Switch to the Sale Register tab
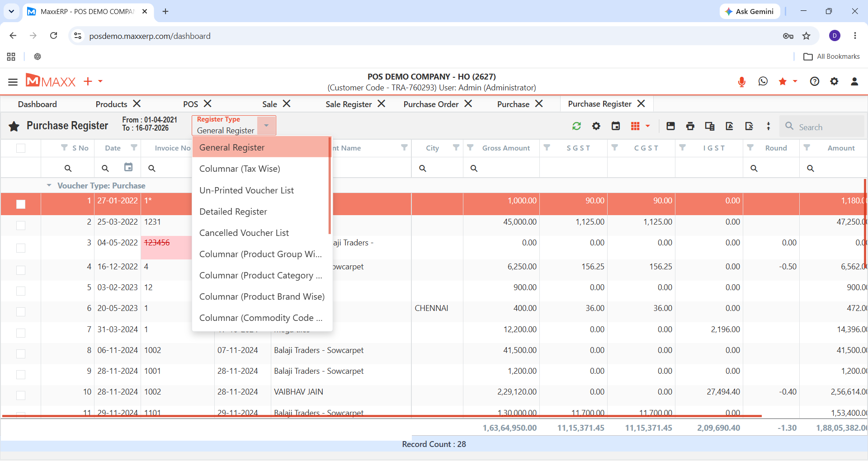 click(x=349, y=104)
